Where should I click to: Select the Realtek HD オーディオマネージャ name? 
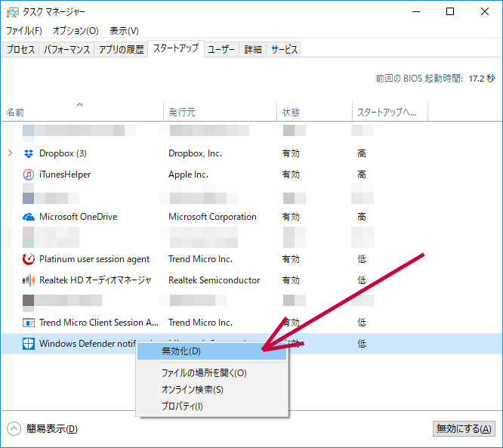tap(95, 280)
